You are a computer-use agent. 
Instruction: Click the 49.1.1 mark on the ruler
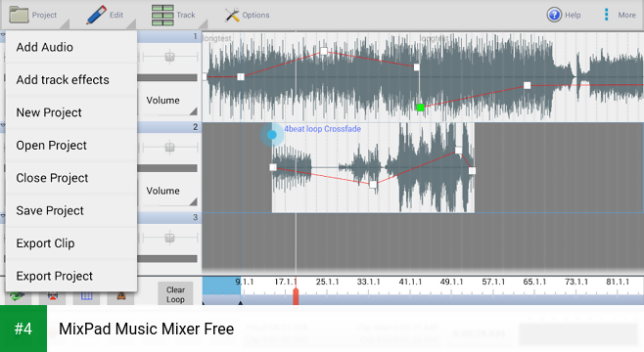click(451, 282)
